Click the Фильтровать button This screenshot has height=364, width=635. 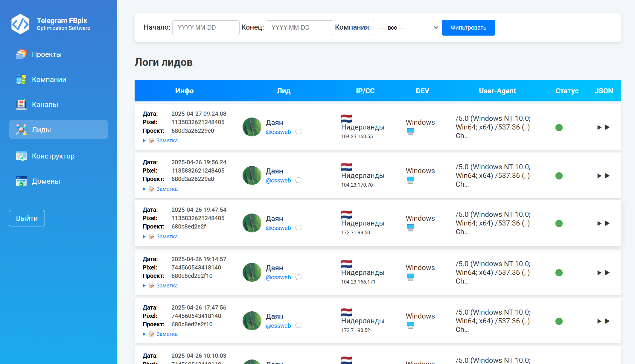[x=468, y=28]
